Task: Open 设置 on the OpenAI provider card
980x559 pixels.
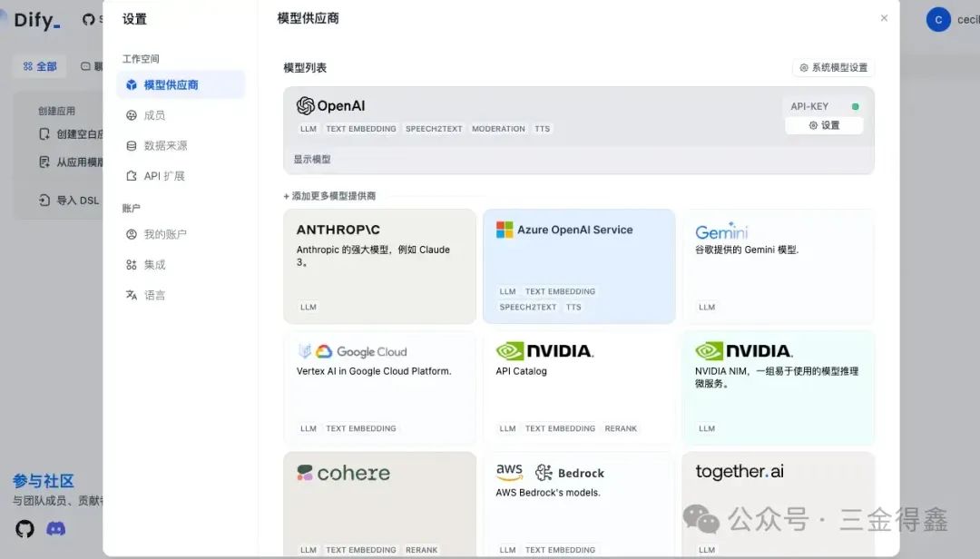Action: 824,125
